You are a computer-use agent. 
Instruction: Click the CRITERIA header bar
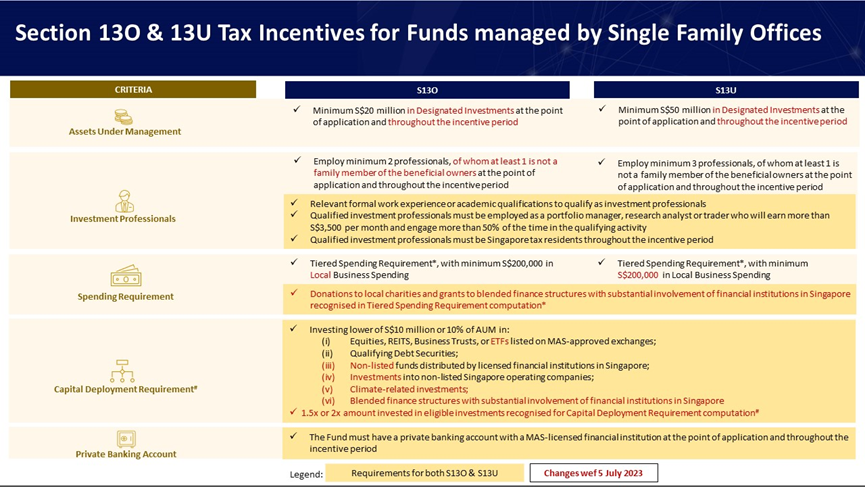(133, 89)
